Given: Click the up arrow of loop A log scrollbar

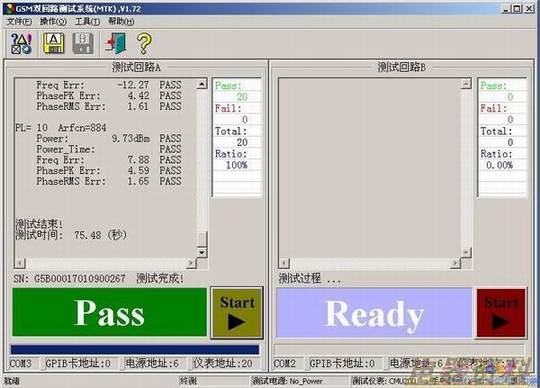Looking at the screenshot, I should tap(202, 84).
